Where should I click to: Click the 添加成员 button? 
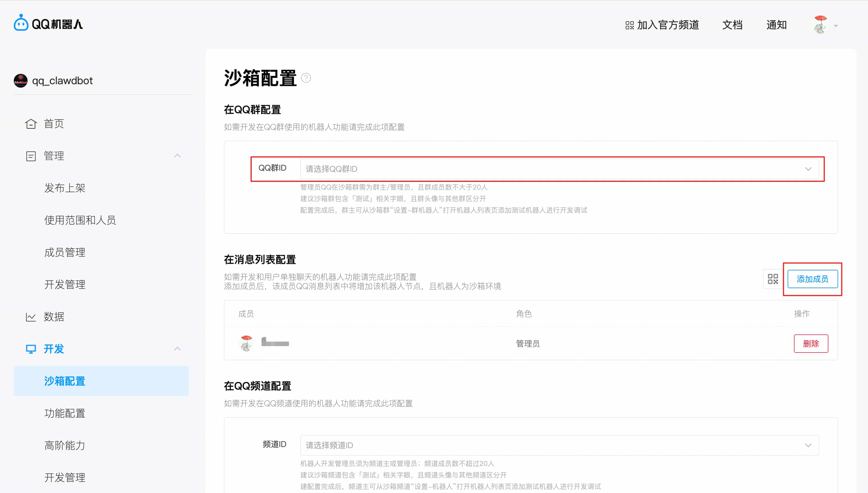click(x=812, y=279)
